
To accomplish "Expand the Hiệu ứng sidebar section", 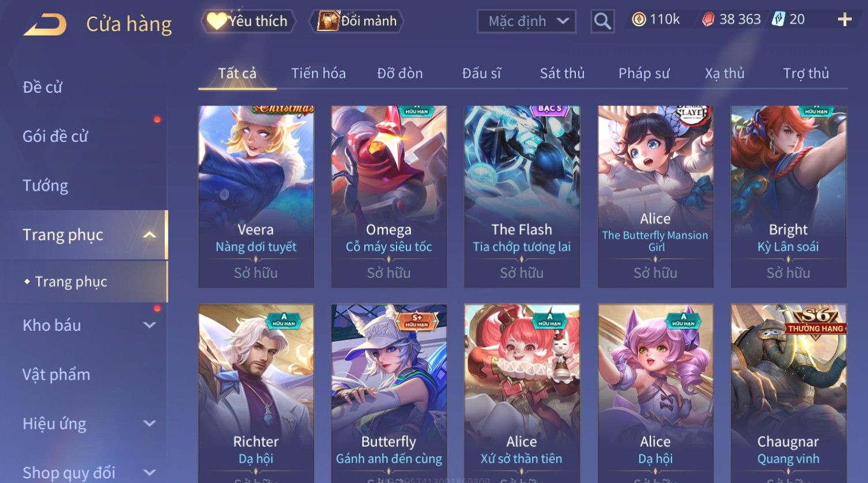I will (x=149, y=424).
